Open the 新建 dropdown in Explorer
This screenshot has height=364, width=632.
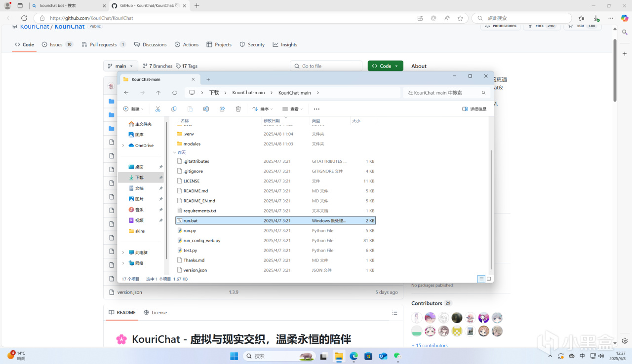133,109
